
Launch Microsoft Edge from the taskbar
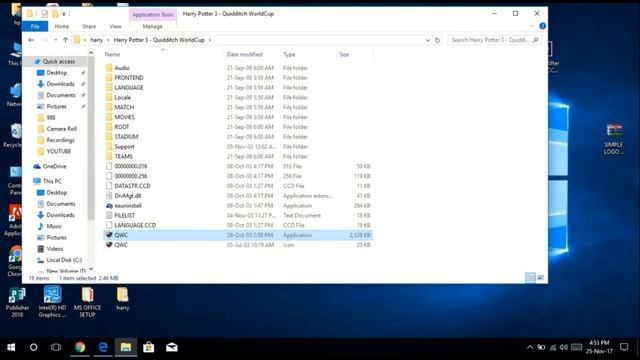click(103, 347)
